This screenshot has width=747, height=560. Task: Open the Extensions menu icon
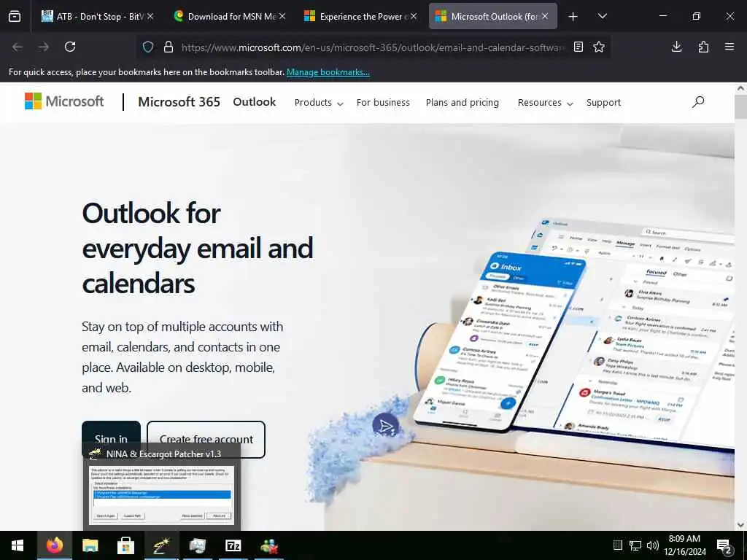point(703,47)
